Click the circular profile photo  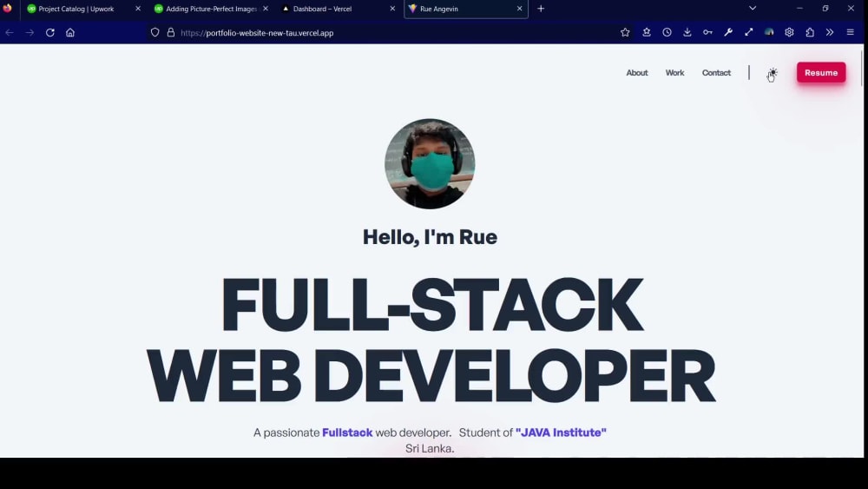(430, 164)
